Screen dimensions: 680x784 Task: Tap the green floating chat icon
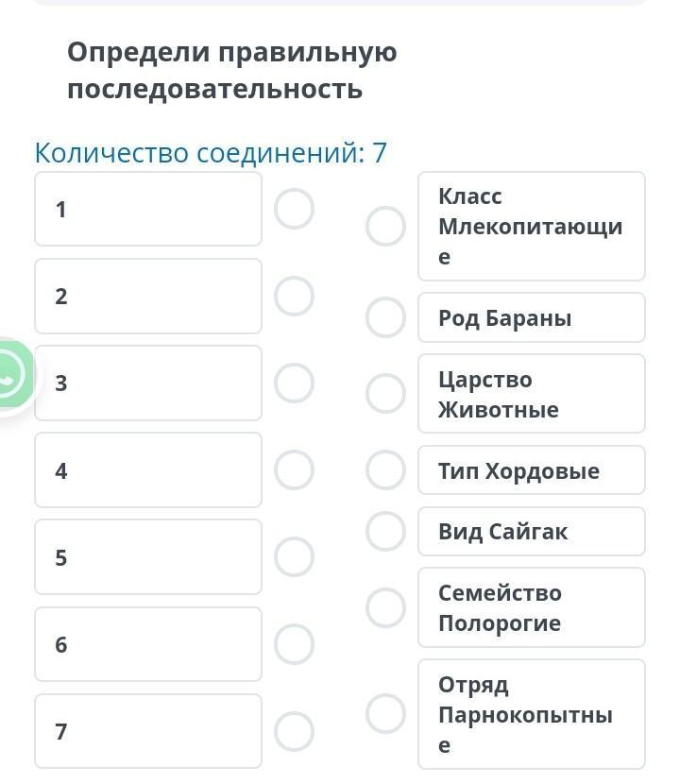coord(11,375)
